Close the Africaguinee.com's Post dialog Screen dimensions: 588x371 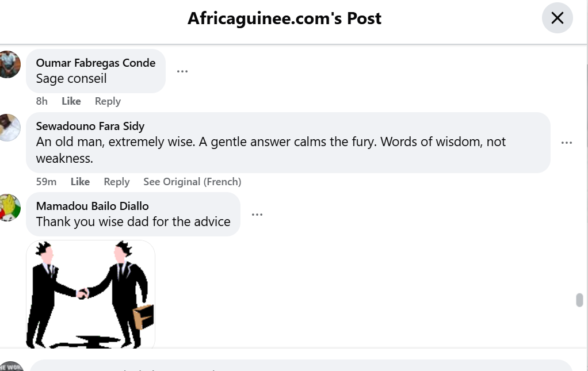point(557,18)
